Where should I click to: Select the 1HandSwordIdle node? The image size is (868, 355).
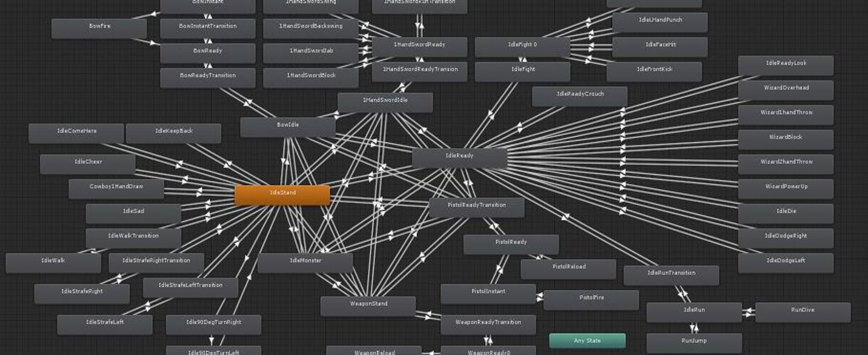coord(385,102)
